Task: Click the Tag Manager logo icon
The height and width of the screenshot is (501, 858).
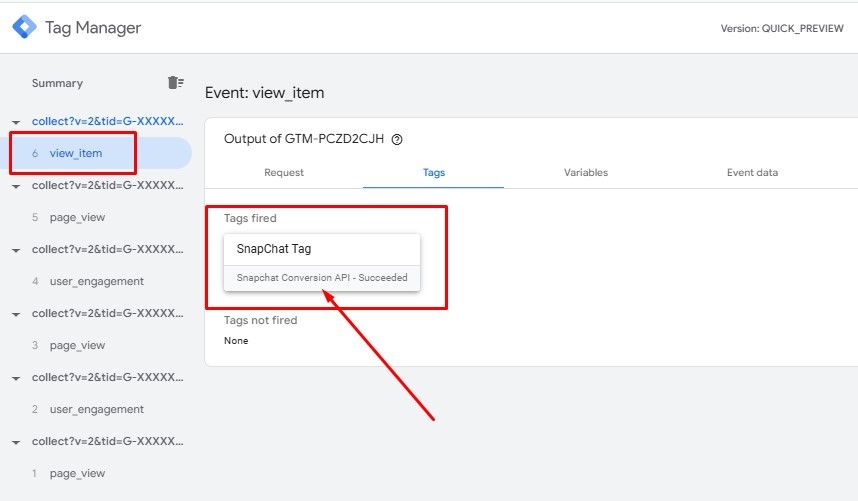Action: pyautogui.click(x=24, y=27)
